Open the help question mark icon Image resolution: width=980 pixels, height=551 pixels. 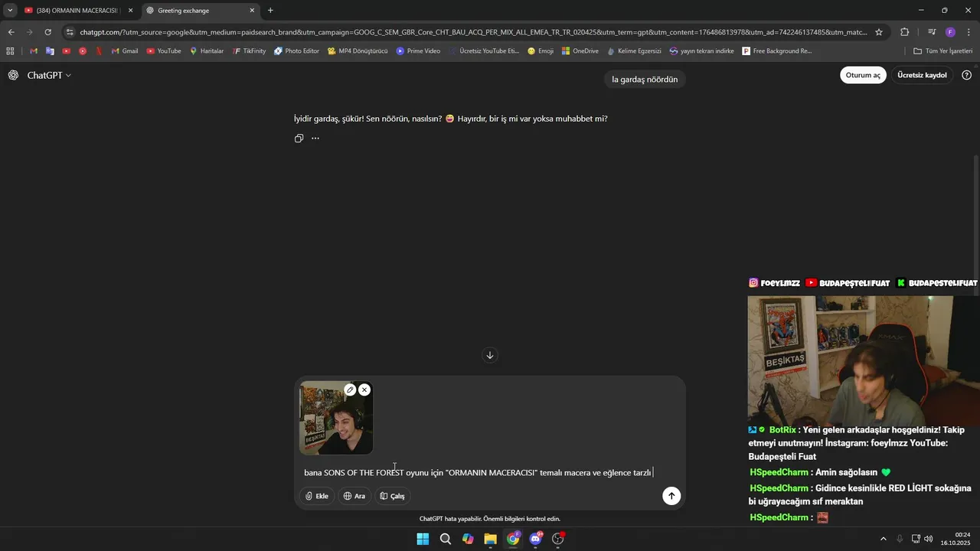967,75
